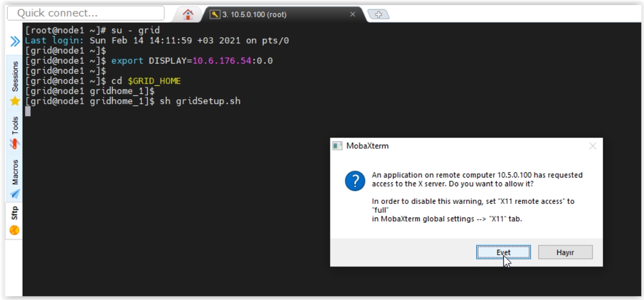Image resolution: width=644 pixels, height=300 pixels.
Task: Close the MobaXterm dialog
Action: [x=592, y=146]
